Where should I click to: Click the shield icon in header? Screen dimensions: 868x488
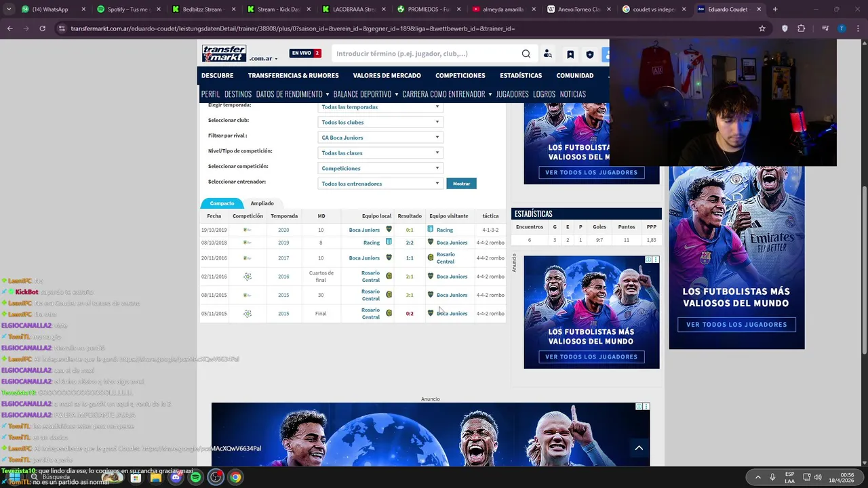pyautogui.click(x=590, y=54)
